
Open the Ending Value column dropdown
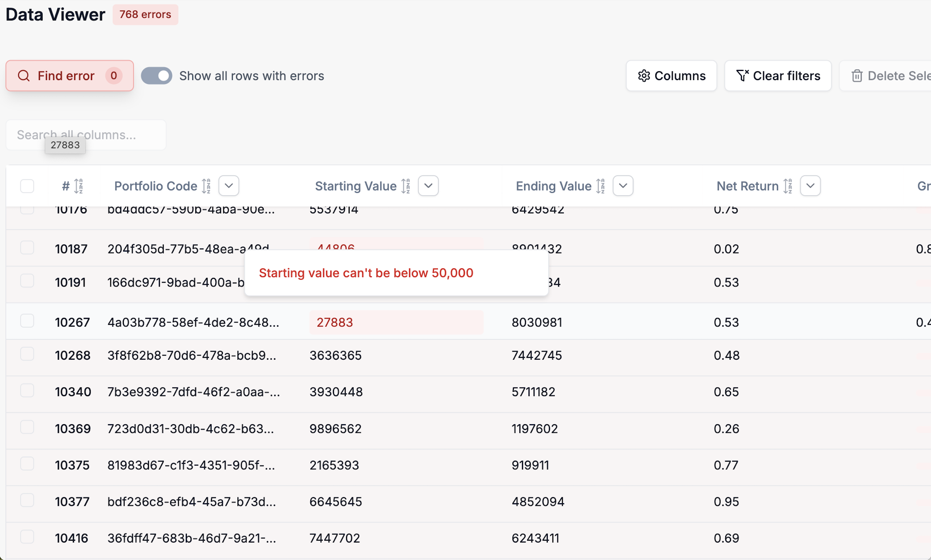click(x=623, y=186)
